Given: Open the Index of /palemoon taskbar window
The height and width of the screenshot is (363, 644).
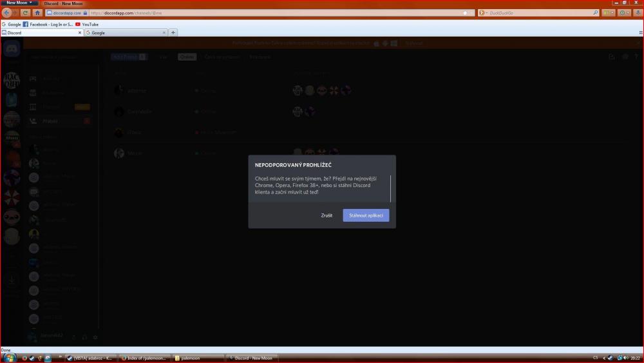Looking at the screenshot, I should 144,358.
